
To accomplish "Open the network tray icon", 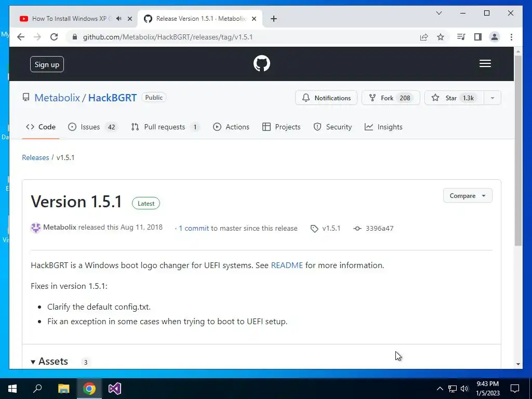I will [453, 389].
